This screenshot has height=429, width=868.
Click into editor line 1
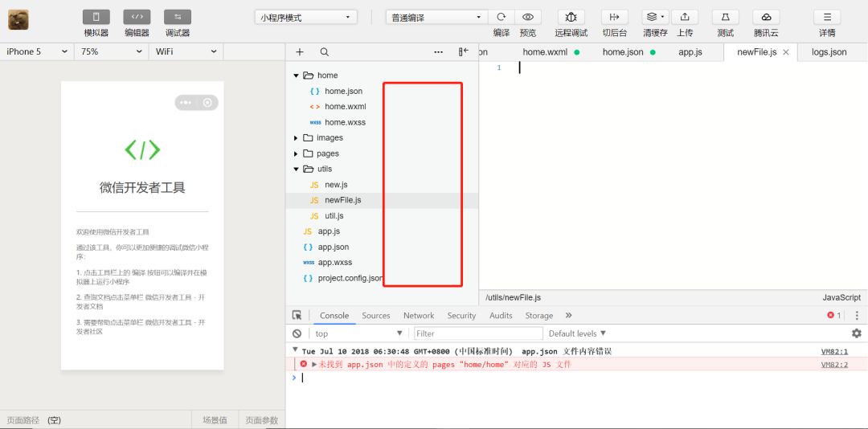tap(674, 67)
